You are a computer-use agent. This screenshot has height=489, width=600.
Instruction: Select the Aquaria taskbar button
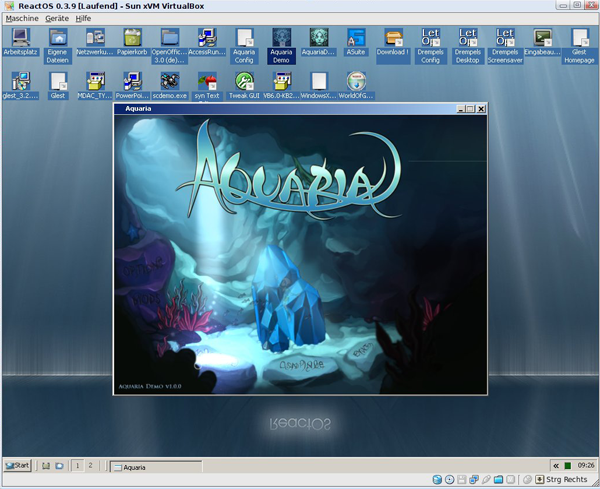point(155,467)
